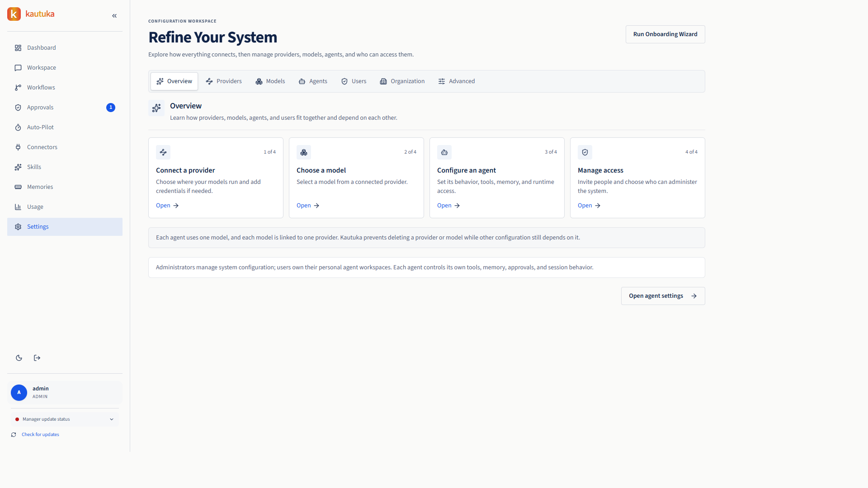
Task: Expand Manager update status dropdown
Action: pyautogui.click(x=65, y=419)
